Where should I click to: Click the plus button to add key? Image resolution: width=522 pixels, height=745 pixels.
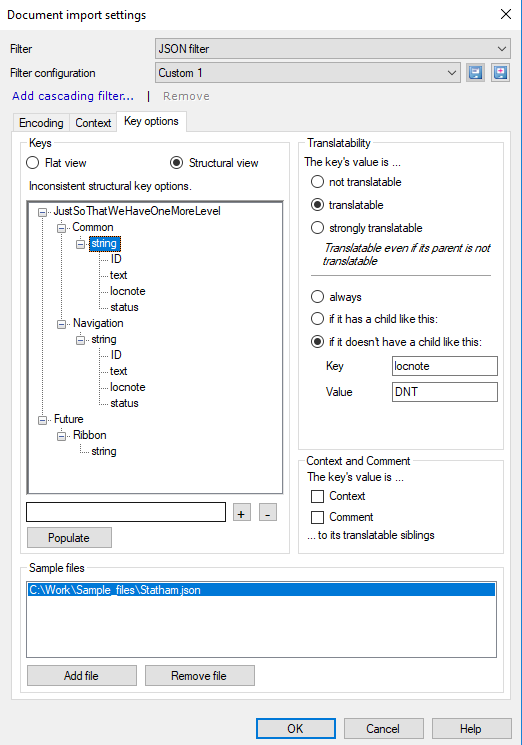pyautogui.click(x=242, y=513)
